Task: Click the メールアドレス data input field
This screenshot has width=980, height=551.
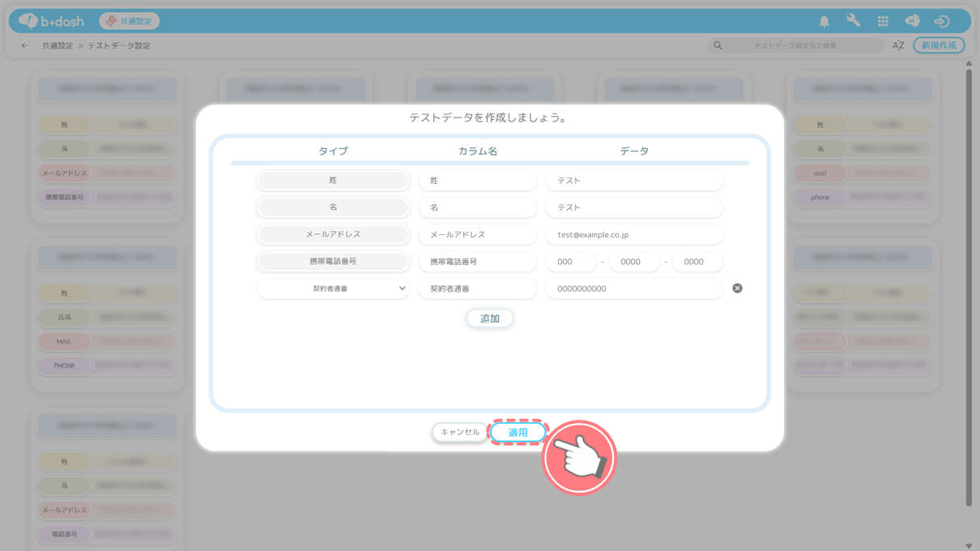Action: (633, 235)
